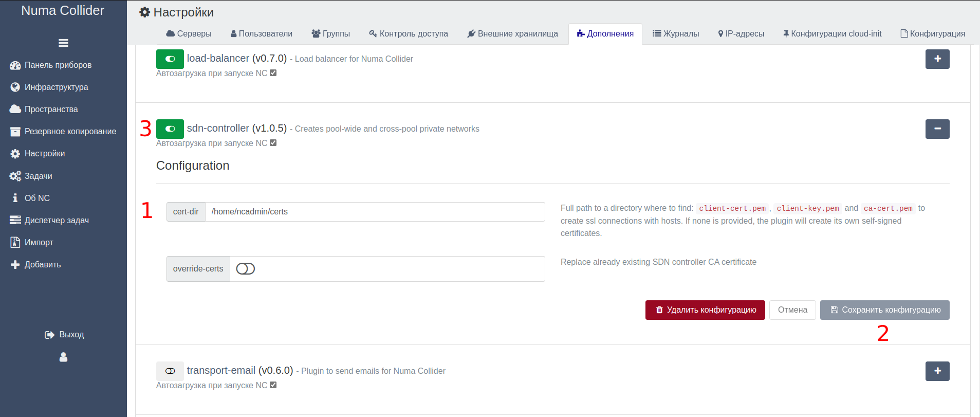
Task: Click the Пространства cloud icon
Action: pos(15,110)
